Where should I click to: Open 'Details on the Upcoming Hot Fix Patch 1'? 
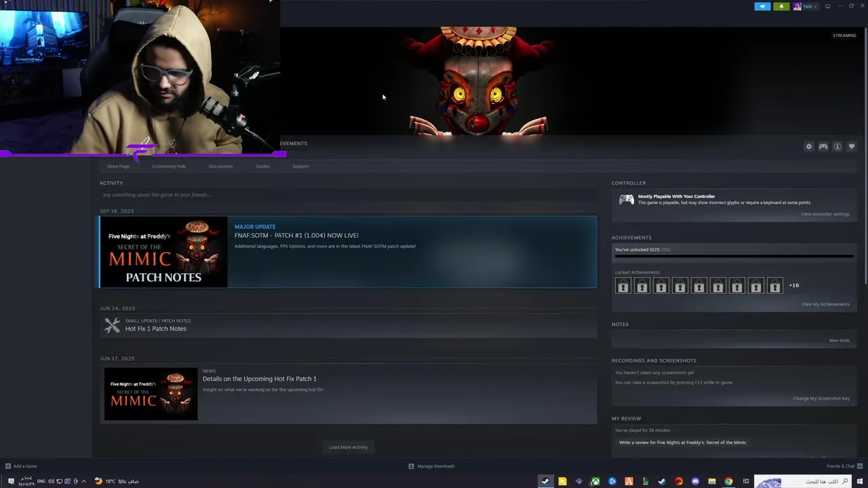259,379
